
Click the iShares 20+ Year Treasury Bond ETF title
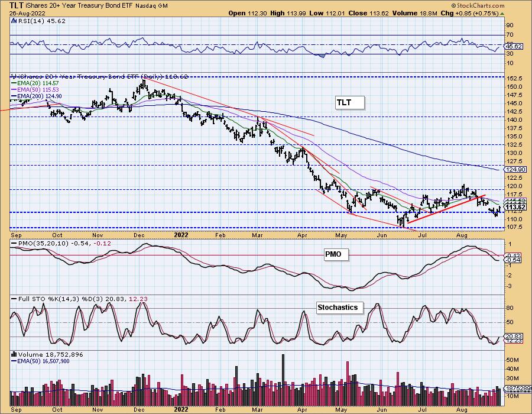coord(79,6)
